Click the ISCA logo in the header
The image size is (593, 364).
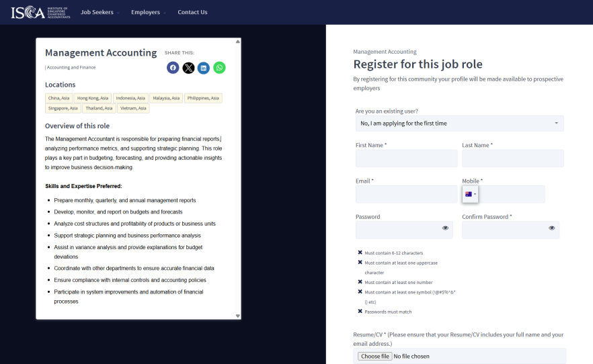tap(40, 12)
